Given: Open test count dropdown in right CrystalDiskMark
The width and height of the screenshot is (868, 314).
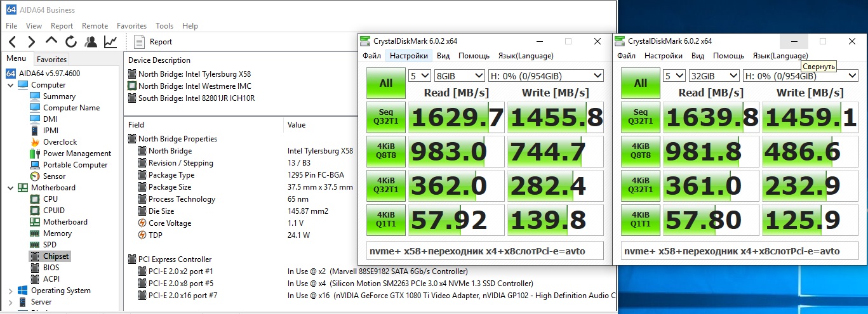Looking at the screenshot, I should click(x=674, y=76).
